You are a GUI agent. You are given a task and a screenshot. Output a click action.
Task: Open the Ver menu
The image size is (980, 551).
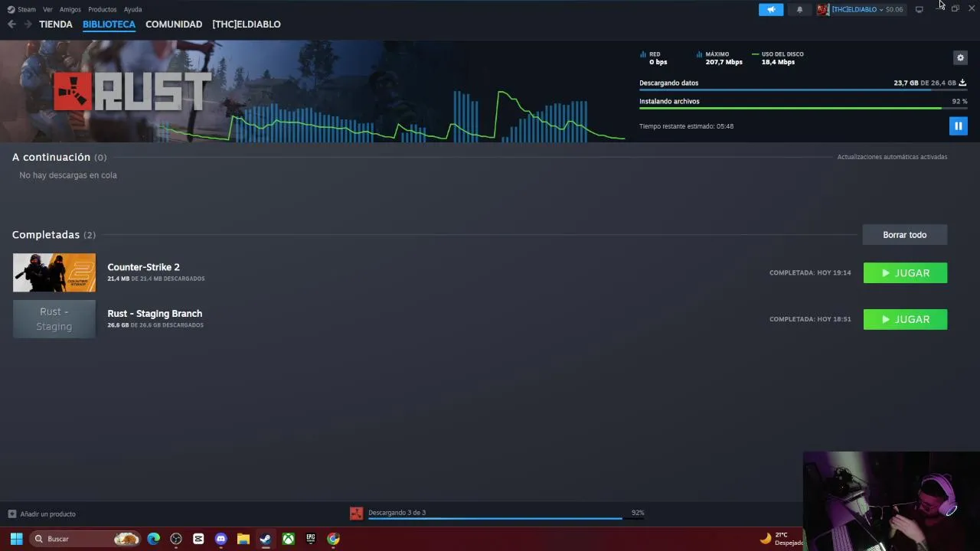click(47, 9)
